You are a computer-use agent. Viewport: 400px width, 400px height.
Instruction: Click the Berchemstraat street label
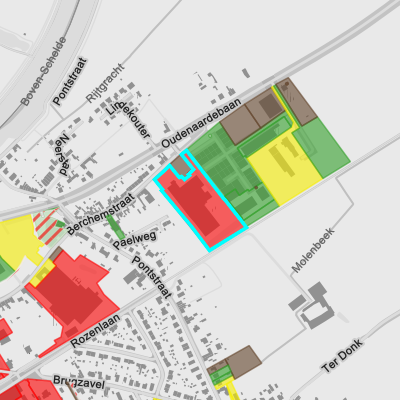101,214
